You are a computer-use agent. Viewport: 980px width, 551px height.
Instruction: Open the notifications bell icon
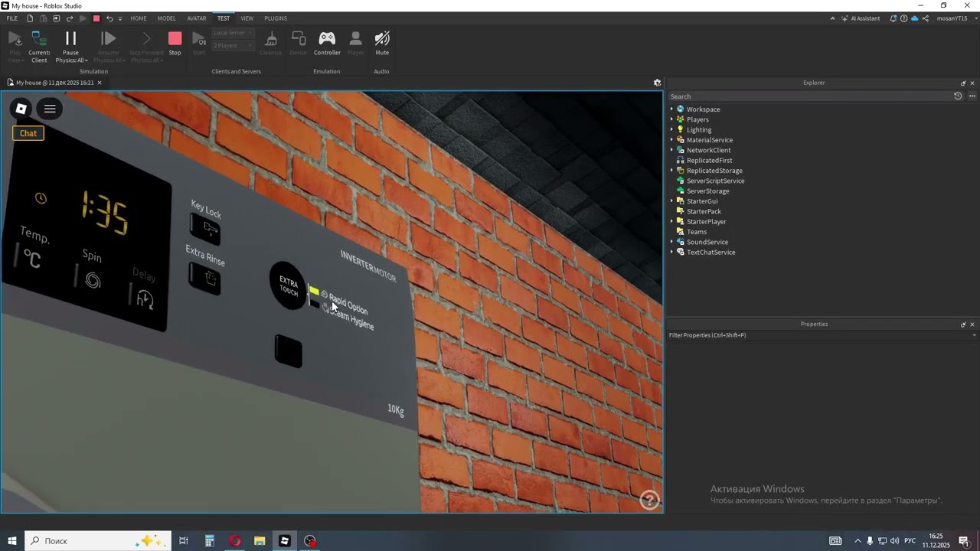coord(893,18)
